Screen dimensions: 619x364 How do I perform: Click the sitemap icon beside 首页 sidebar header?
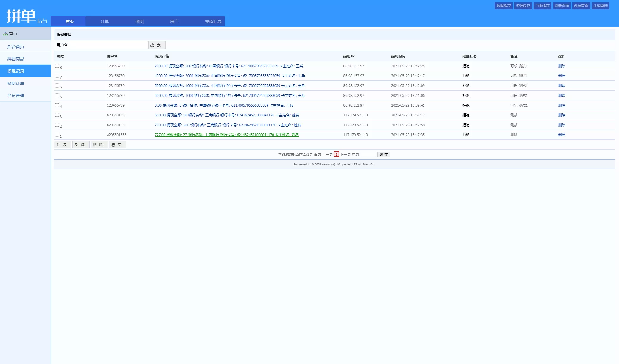coord(5,34)
